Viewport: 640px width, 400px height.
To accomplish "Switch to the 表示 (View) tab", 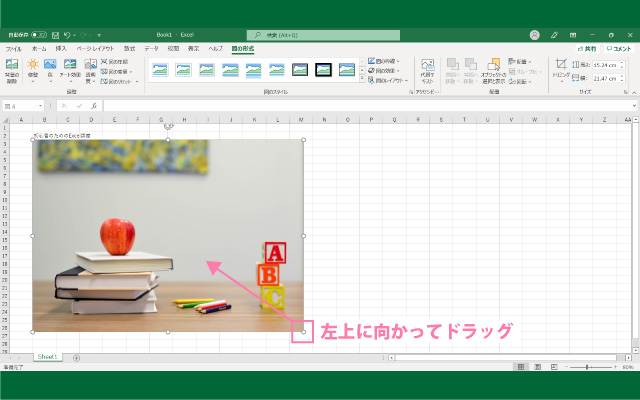I will click(193, 49).
